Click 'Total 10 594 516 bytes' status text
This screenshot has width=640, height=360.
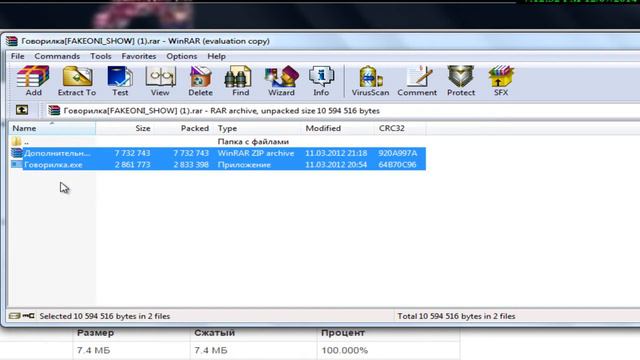pos(456,316)
